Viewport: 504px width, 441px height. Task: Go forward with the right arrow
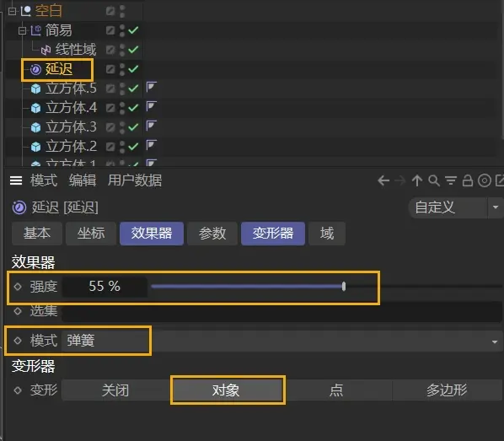tap(399, 180)
